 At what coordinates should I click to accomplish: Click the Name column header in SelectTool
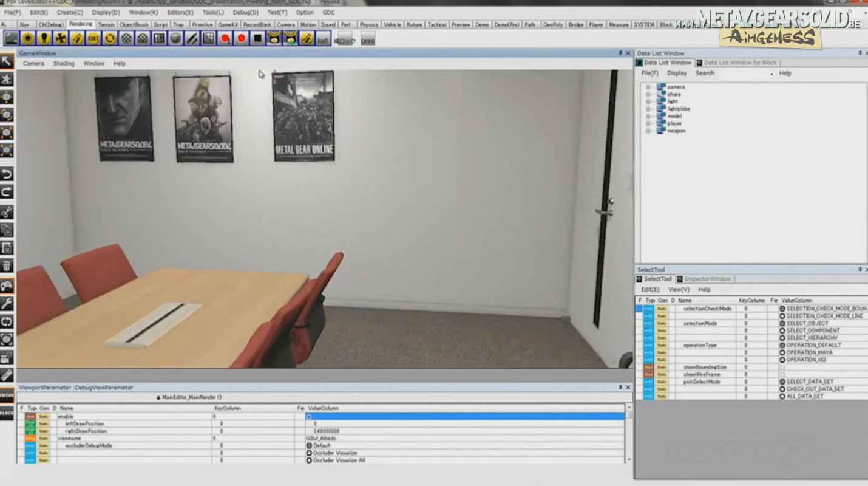click(685, 300)
